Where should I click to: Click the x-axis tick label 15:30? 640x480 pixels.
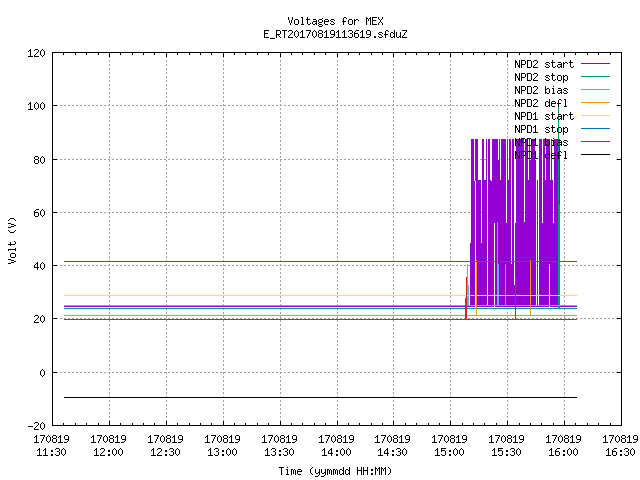pyautogui.click(x=507, y=452)
